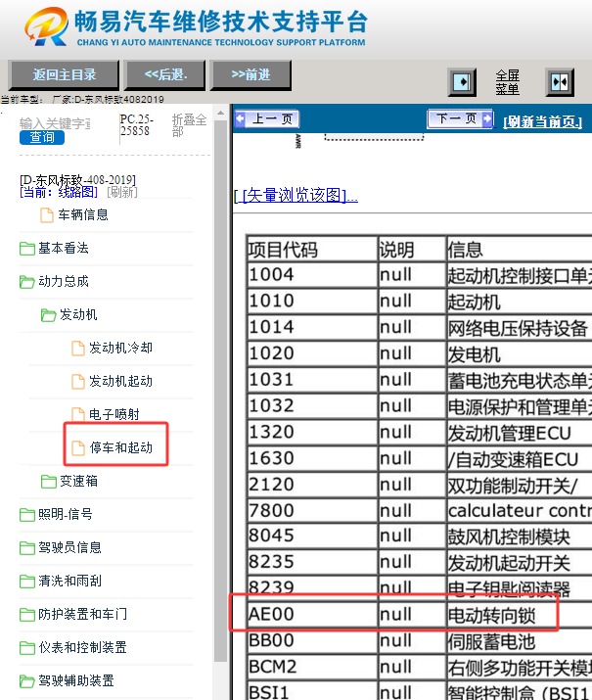Screen dimensions: 592x700
Task: Collapse the 发动机 open folder icon
Action: pyautogui.click(x=48, y=314)
